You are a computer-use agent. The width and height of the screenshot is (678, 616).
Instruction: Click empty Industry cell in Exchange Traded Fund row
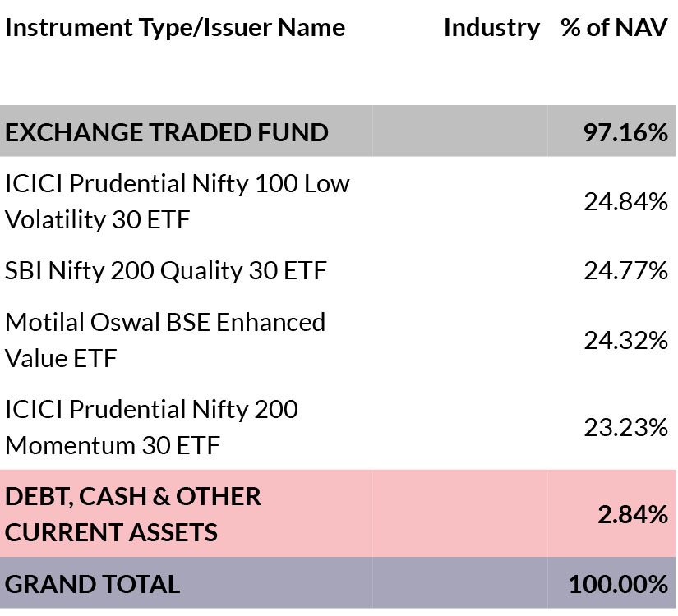click(x=459, y=131)
